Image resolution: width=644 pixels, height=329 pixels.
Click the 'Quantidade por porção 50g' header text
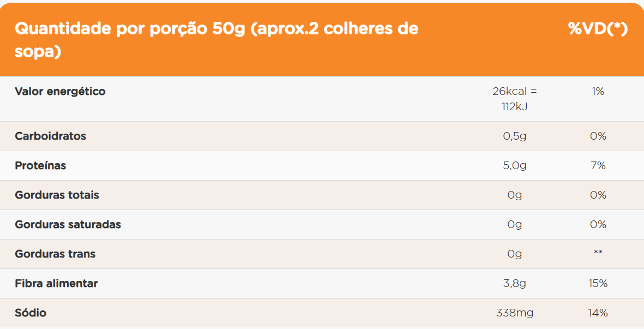click(x=130, y=29)
